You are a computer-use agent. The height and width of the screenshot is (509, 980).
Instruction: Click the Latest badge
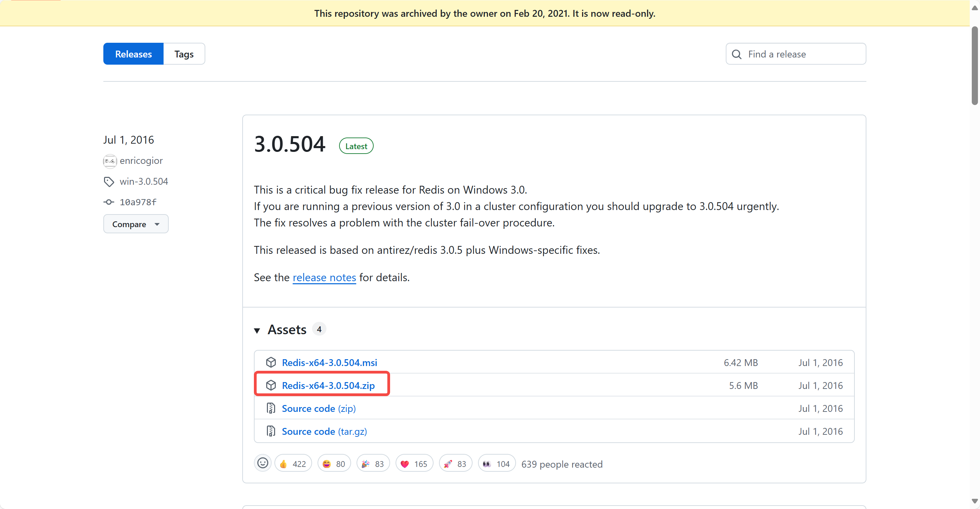[356, 146]
